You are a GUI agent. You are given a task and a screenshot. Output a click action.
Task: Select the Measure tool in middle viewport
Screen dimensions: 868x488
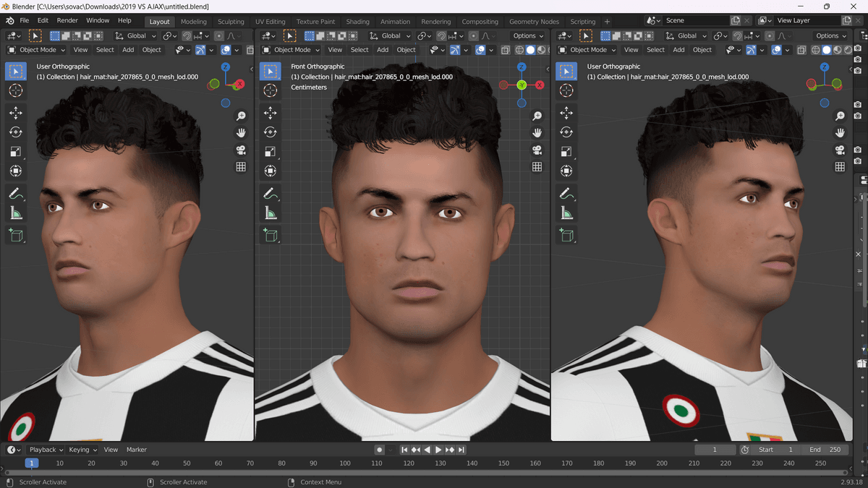tap(270, 213)
